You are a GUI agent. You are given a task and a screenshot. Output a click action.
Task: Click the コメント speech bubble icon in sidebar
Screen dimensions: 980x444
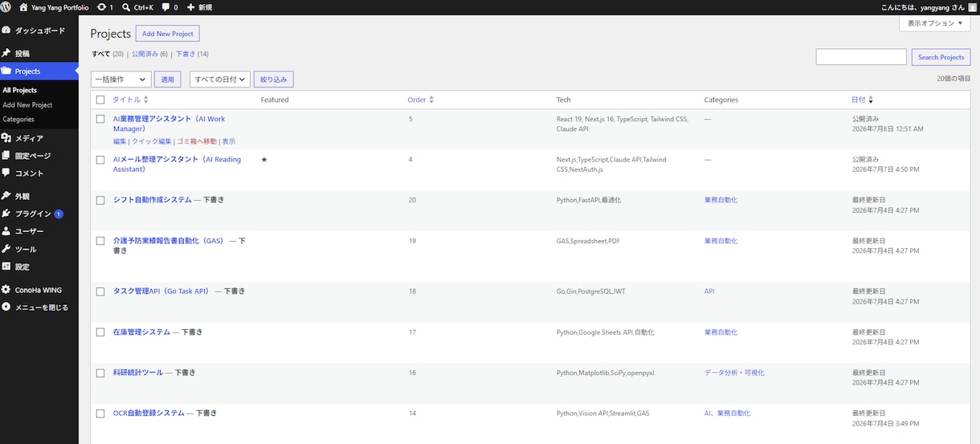click(6, 173)
